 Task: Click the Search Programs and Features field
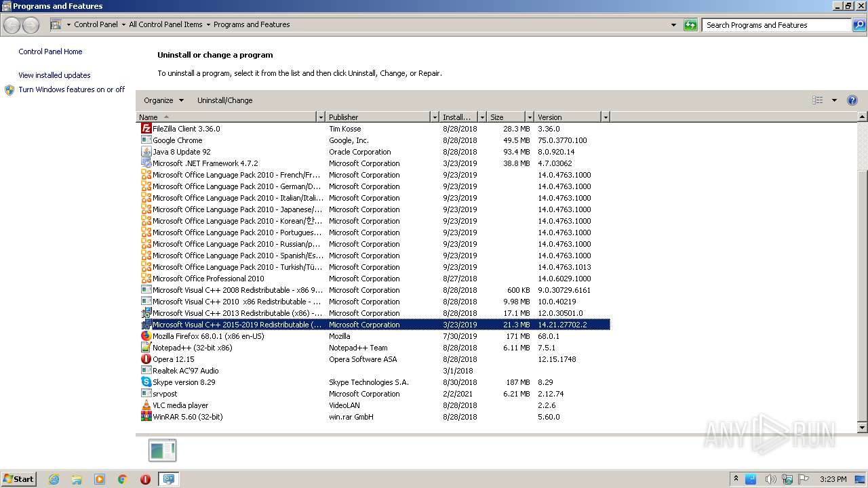pyautogui.click(x=777, y=25)
